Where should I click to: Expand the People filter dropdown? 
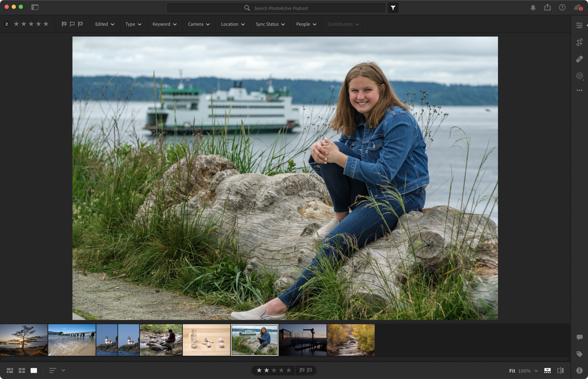click(x=306, y=24)
